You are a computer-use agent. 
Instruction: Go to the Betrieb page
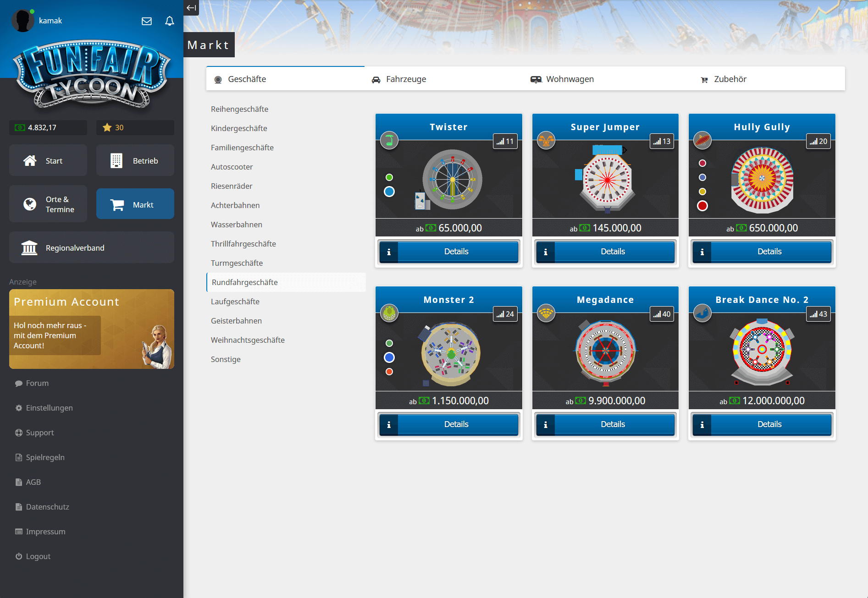pyautogui.click(x=135, y=161)
